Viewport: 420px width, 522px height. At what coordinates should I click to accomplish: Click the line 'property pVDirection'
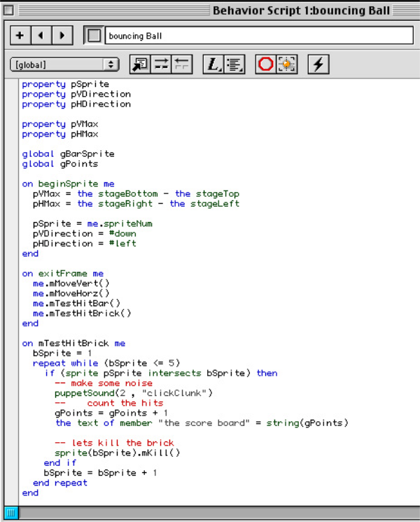(76, 94)
